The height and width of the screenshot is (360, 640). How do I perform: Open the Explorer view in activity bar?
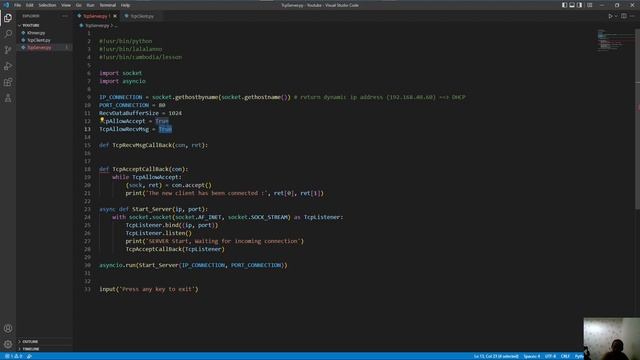coord(8,18)
